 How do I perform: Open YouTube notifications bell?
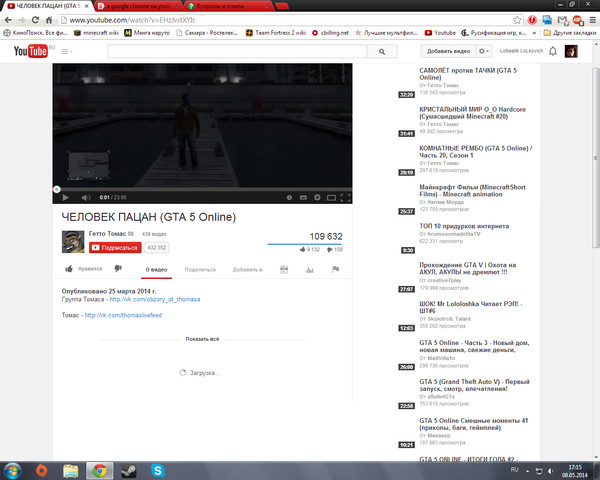coord(553,51)
